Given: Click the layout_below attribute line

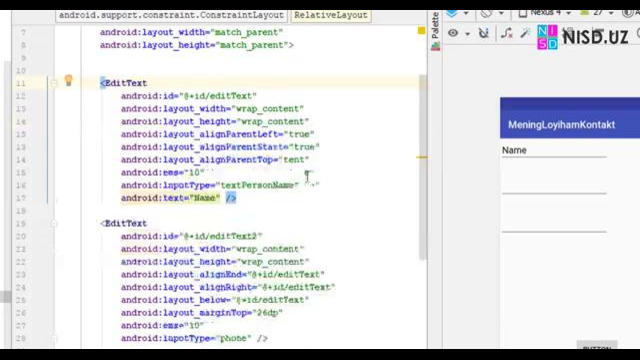Looking at the screenshot, I should (215, 300).
